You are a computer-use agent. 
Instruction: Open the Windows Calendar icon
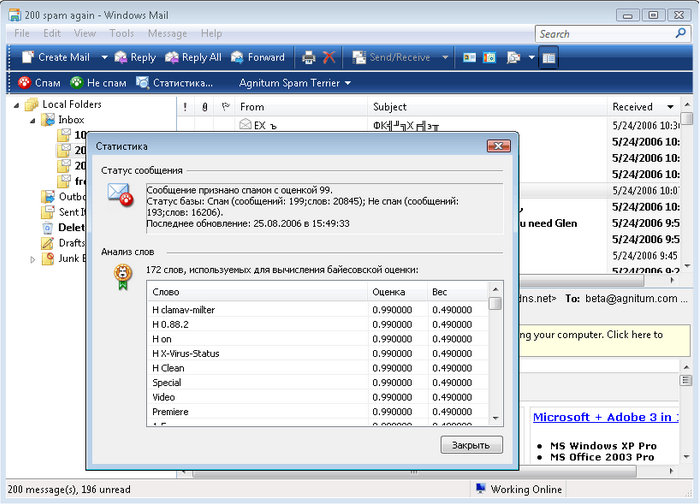coord(490,58)
